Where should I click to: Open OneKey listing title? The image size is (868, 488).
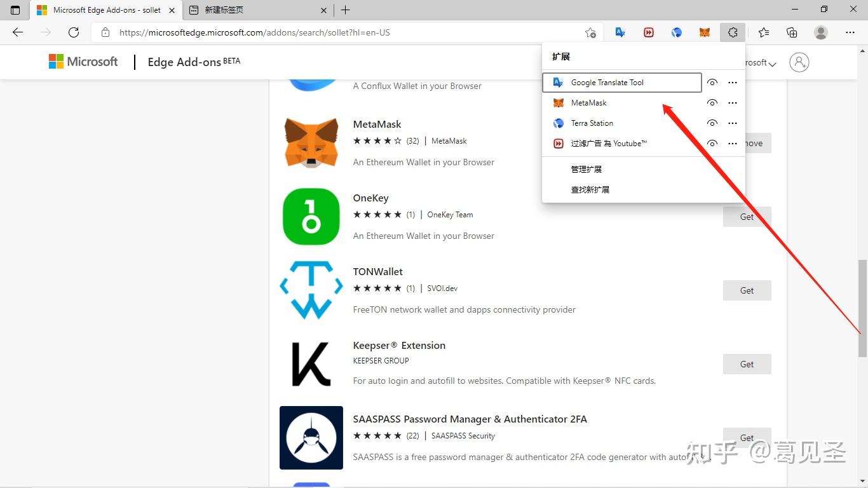(370, 198)
